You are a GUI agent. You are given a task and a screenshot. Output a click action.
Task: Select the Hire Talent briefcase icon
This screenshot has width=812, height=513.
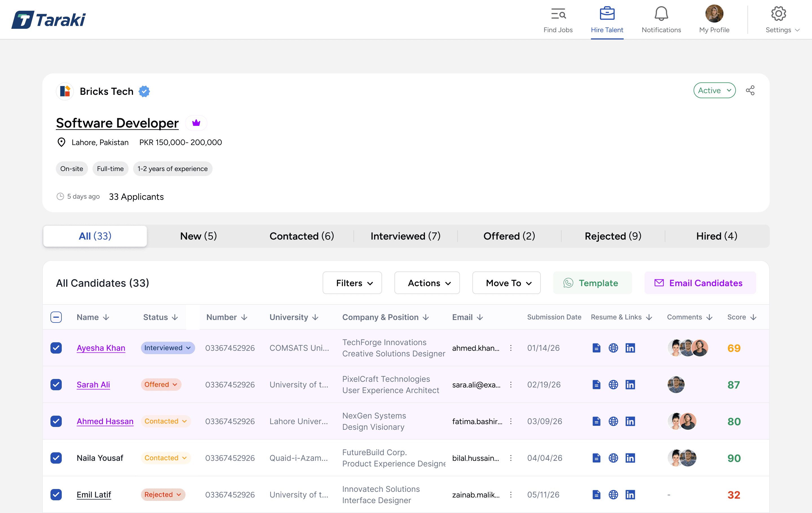pyautogui.click(x=607, y=14)
